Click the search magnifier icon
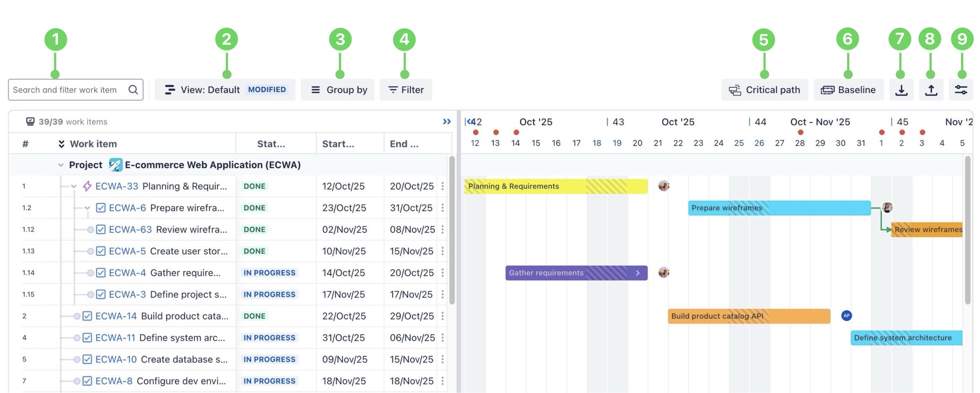The image size is (980, 393). 133,90
